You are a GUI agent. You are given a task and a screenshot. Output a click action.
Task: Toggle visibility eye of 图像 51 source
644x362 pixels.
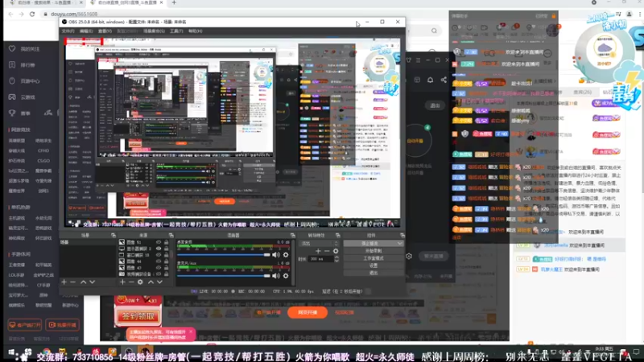159,242
